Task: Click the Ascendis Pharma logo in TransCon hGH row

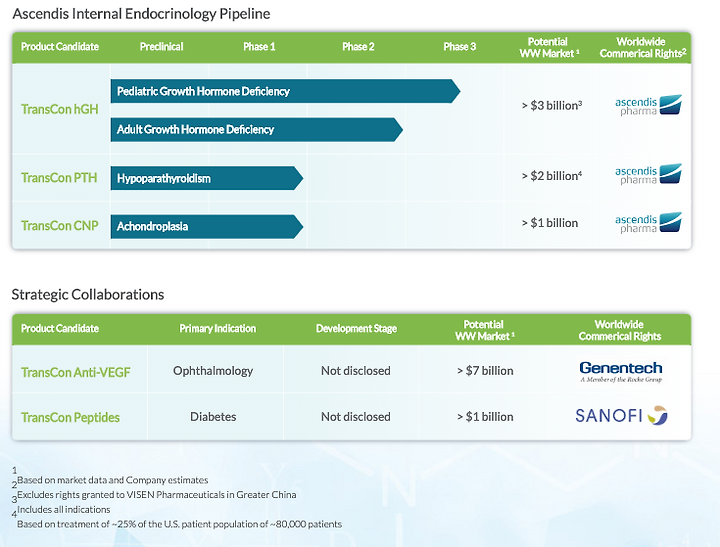Action: 648,105
